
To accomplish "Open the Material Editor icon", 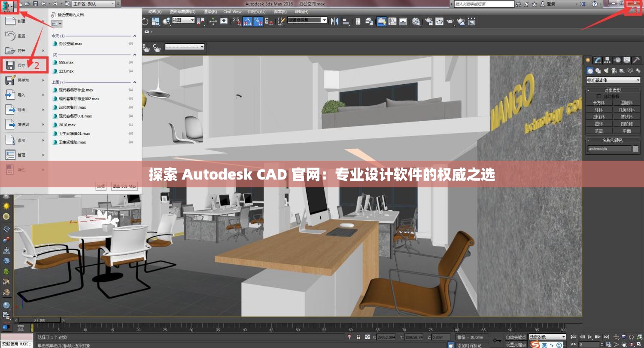I will tap(416, 21).
